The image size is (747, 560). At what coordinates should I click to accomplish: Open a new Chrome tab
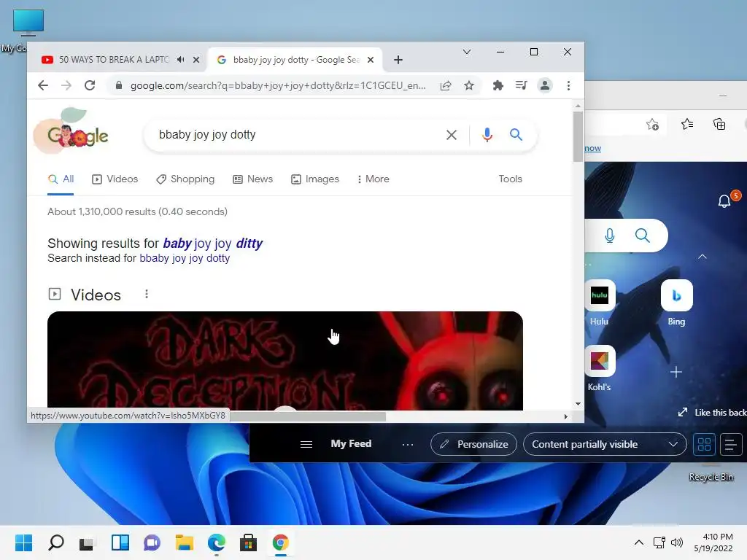click(x=398, y=60)
